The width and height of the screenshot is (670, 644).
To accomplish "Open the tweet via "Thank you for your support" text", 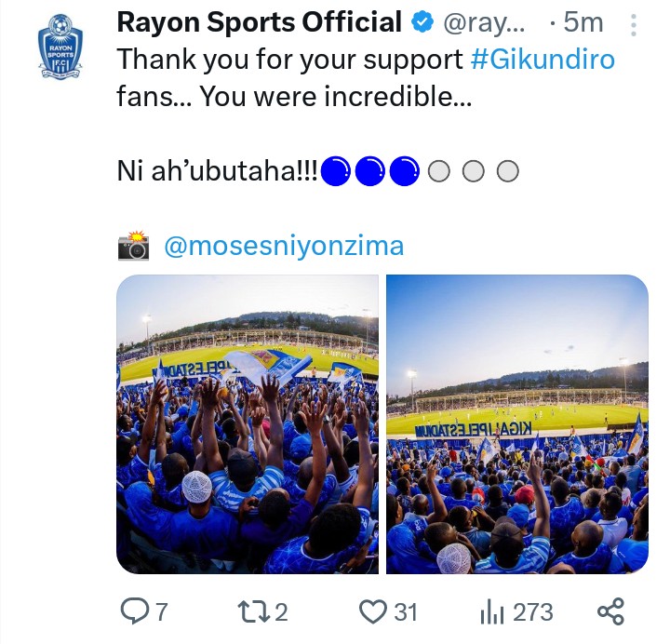I will pos(290,58).
